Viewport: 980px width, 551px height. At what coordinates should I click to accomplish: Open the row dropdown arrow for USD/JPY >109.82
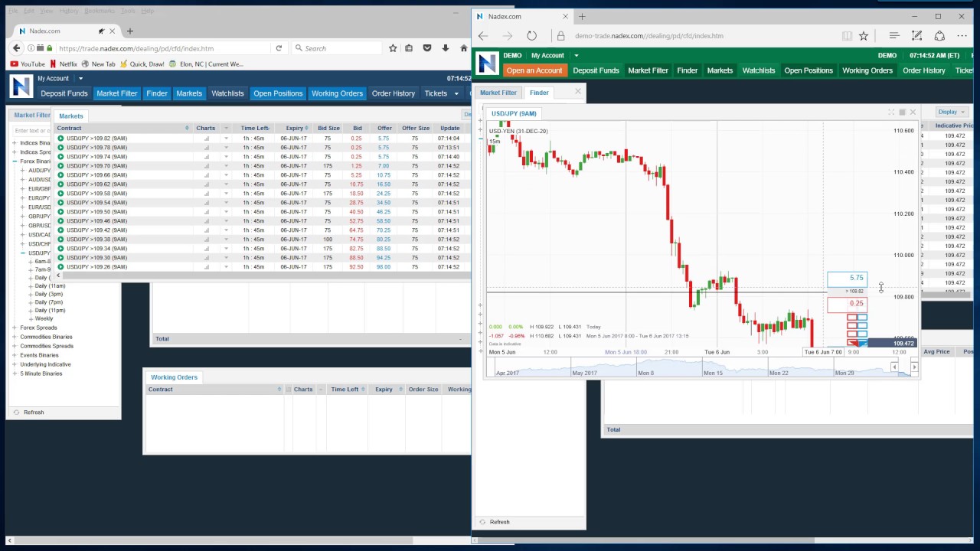coord(226,139)
